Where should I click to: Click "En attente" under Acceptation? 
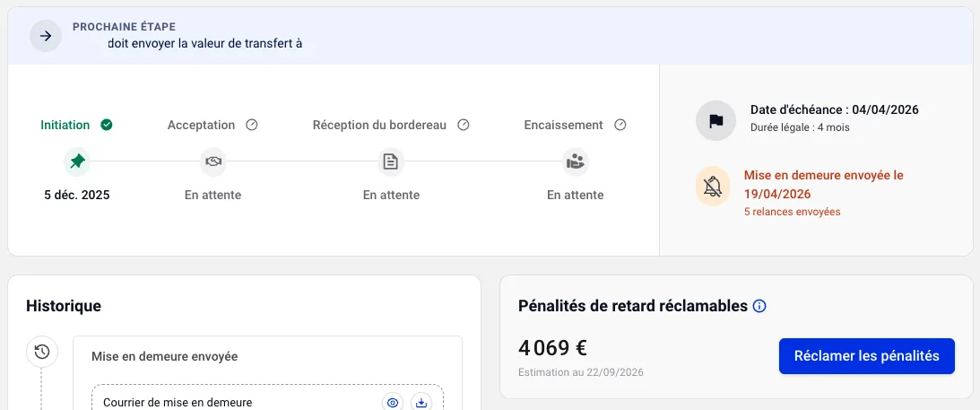[213, 195]
